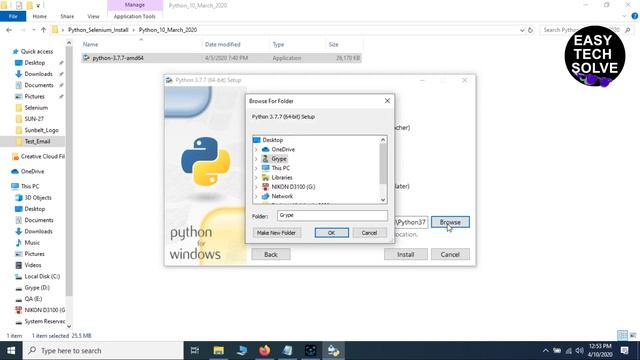640x360 pixels.
Task: Open Firefox from taskbar
Action: coord(264,351)
